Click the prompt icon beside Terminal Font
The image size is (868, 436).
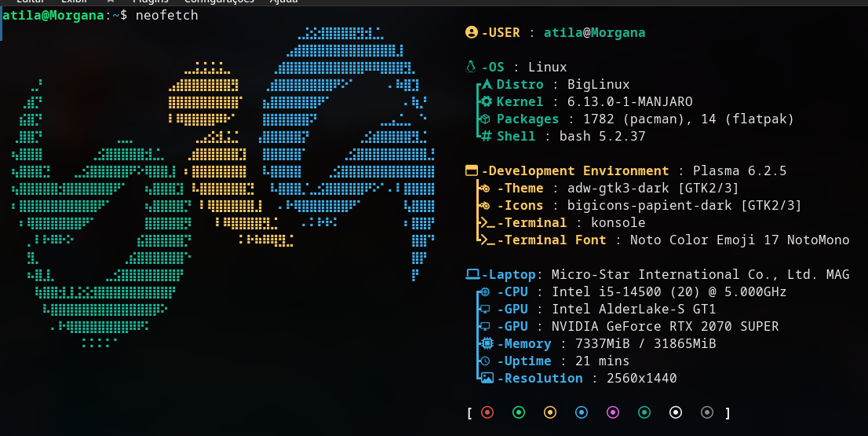[487, 240]
